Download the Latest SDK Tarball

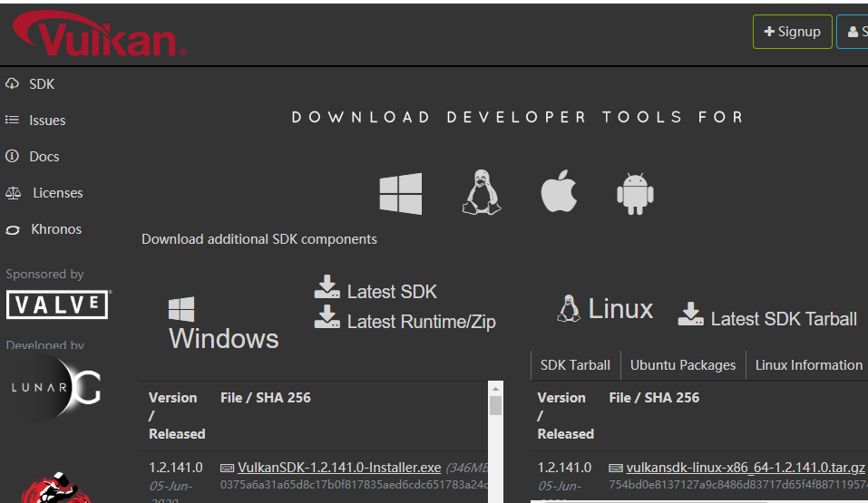(x=784, y=319)
